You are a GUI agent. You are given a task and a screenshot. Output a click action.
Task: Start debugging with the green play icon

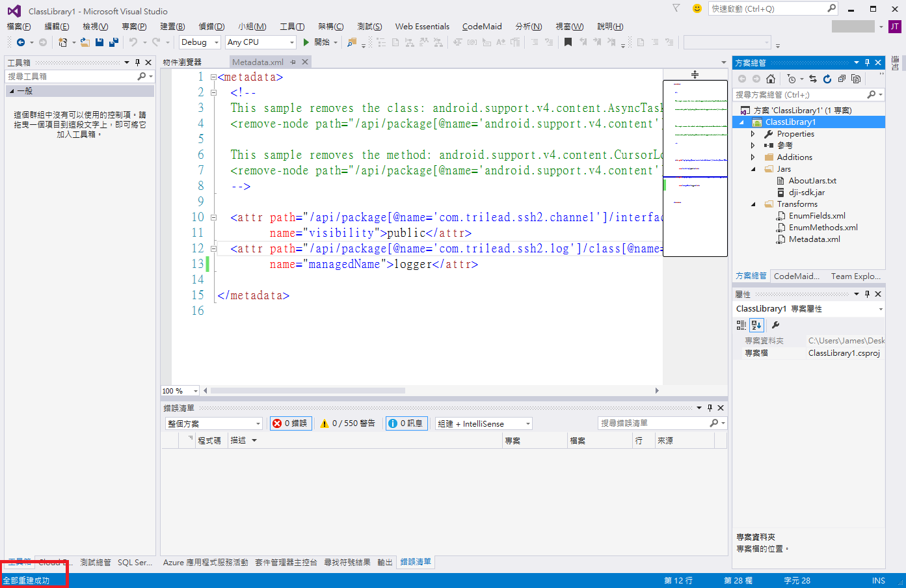click(306, 42)
